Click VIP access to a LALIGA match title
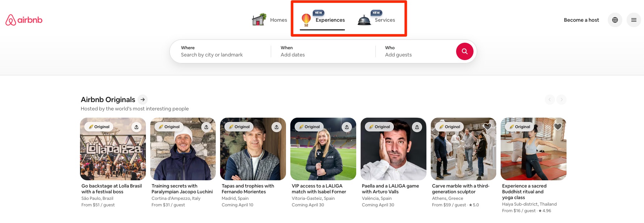Screen dimensions: 644x223 (x=319, y=189)
